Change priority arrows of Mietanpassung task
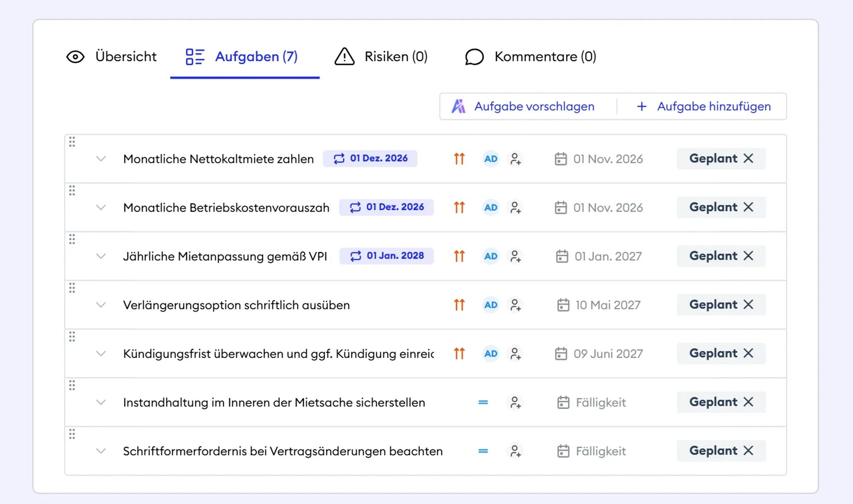Screen dimensions: 853x504 click(459, 256)
